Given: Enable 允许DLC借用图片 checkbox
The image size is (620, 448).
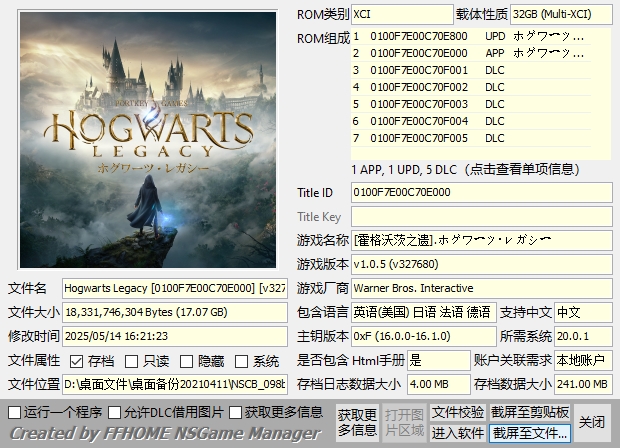Looking at the screenshot, I should (x=115, y=412).
